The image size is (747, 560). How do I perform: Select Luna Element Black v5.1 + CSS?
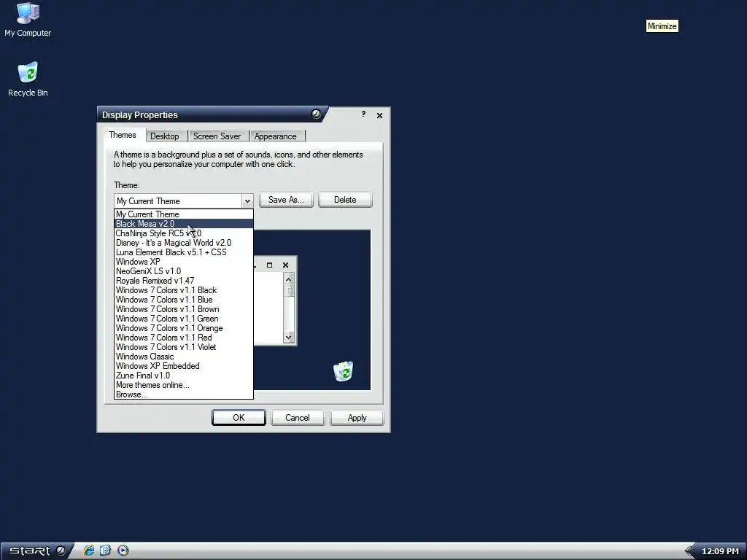pos(183,252)
